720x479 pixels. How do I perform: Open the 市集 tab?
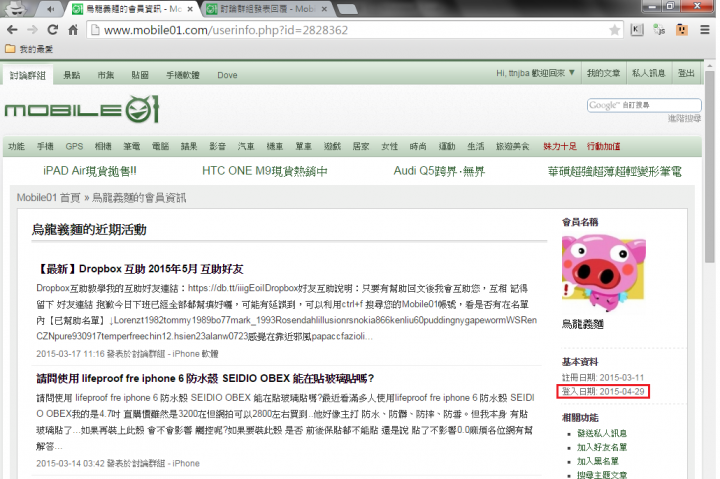click(x=106, y=75)
